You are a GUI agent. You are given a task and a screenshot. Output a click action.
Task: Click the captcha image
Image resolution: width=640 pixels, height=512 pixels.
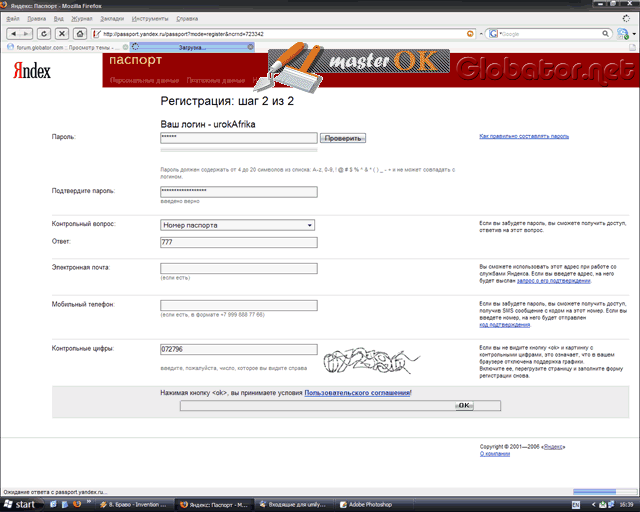point(371,361)
